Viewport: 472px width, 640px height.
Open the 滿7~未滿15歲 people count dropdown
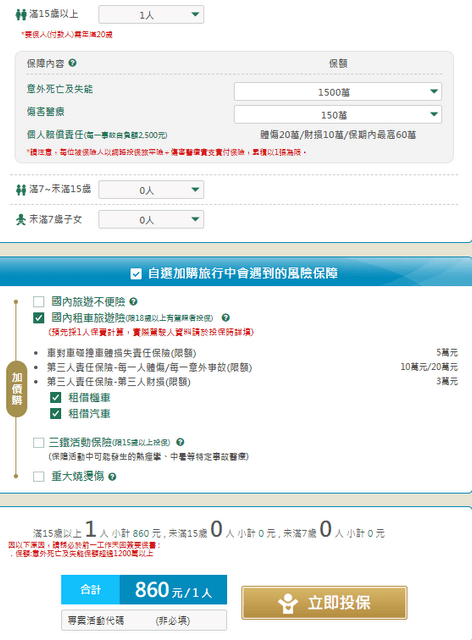151,190
